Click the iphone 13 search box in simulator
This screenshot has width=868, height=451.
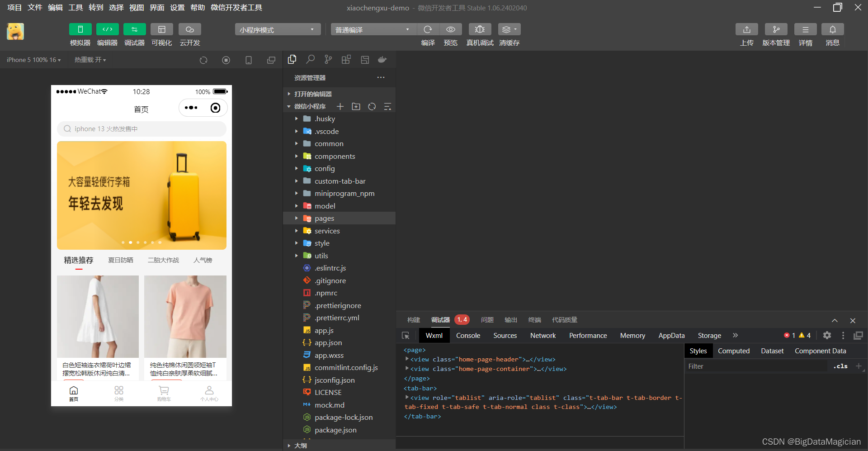(x=142, y=129)
